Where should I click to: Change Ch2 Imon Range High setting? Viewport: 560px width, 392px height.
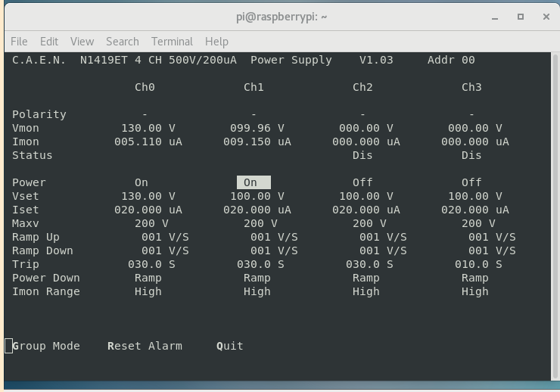(366, 291)
